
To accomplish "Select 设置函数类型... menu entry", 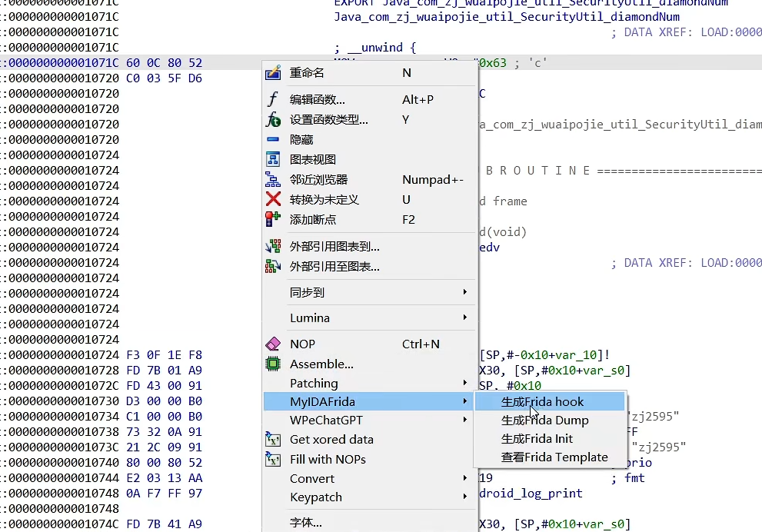I will [369, 119].
